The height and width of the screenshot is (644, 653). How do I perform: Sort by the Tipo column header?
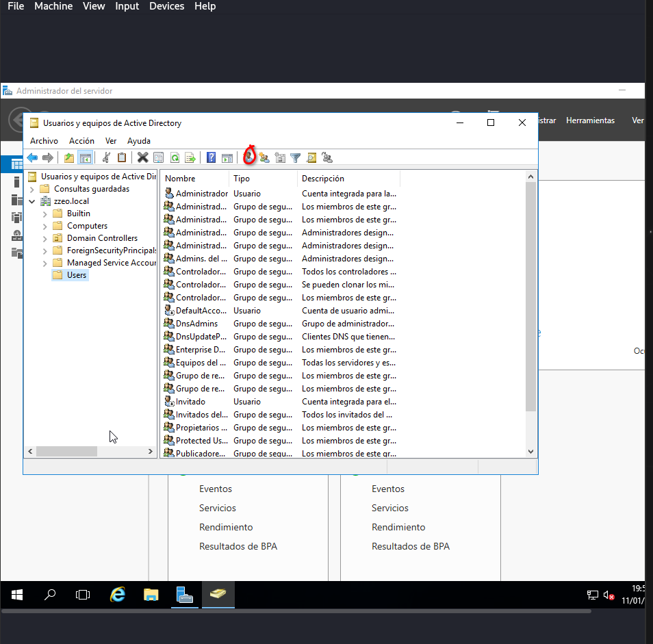click(264, 179)
